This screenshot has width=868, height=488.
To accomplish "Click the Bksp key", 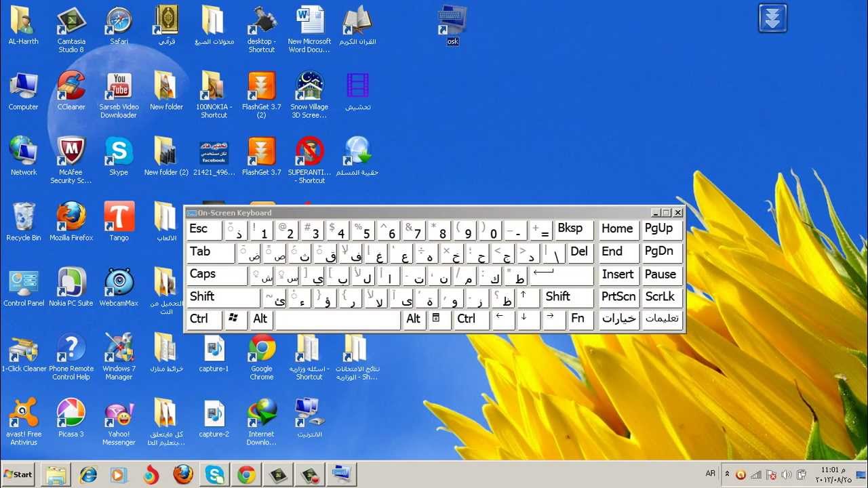I will click(574, 230).
